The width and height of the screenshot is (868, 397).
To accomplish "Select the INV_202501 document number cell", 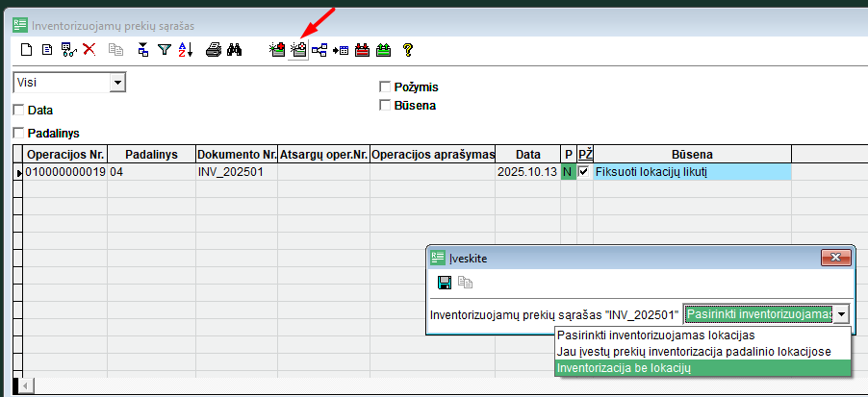I will coord(236,172).
